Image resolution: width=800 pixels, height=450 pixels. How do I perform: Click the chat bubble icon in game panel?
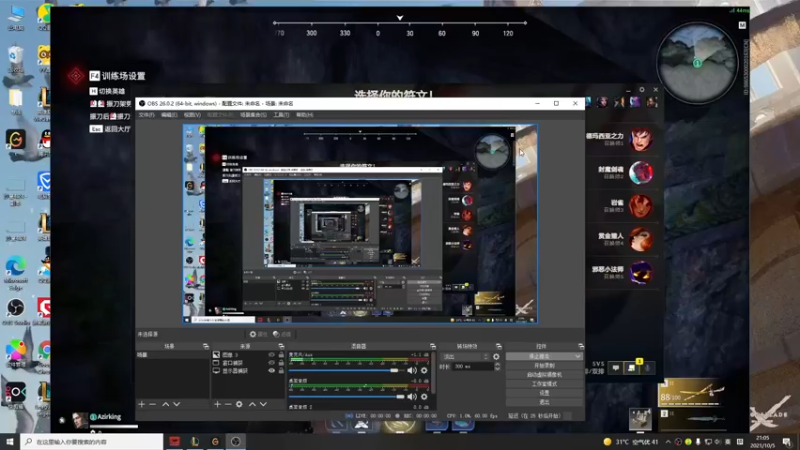[616, 367]
